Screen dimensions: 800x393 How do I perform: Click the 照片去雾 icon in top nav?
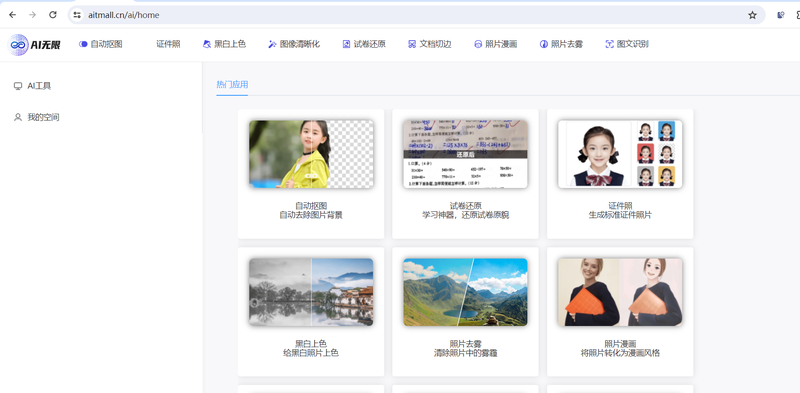(x=544, y=44)
